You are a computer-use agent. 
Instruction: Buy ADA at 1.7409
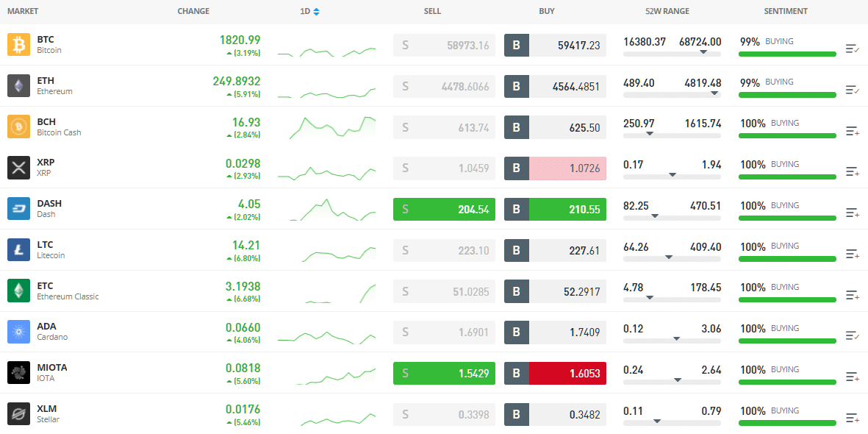click(555, 332)
